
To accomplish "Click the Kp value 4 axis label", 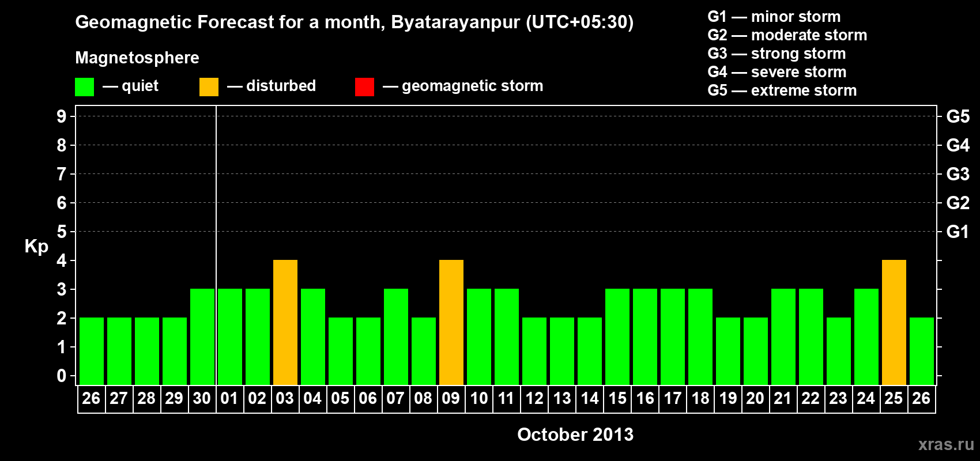I will [62, 260].
